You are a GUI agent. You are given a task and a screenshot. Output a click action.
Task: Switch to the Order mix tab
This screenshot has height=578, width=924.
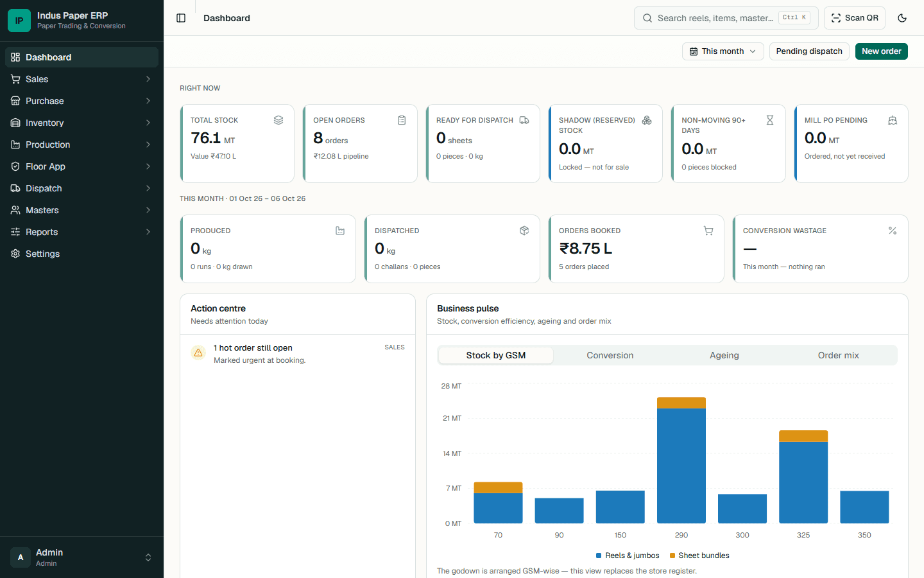pos(839,355)
